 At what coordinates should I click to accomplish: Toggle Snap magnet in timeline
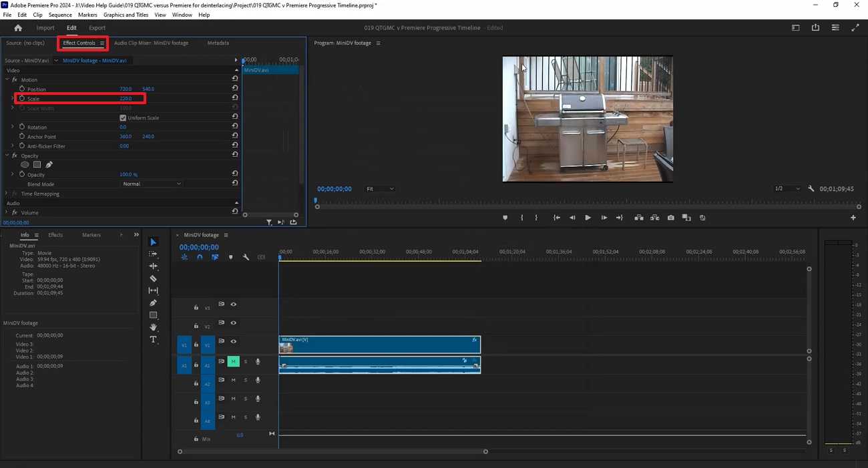[199, 257]
